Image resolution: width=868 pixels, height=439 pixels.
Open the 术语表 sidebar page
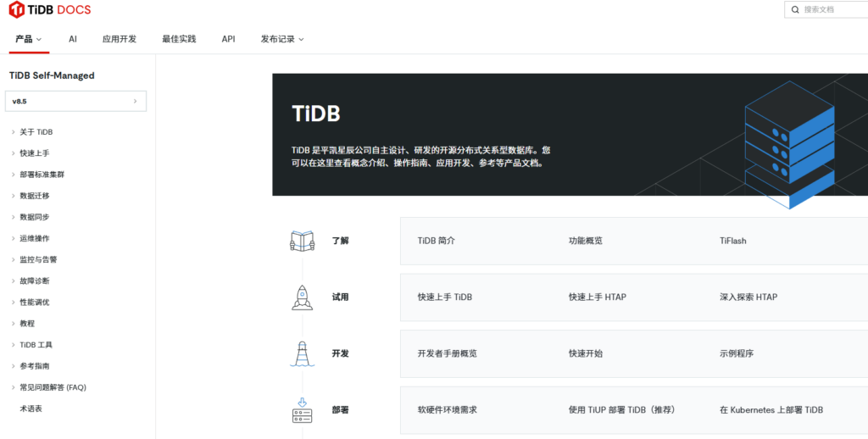point(31,409)
